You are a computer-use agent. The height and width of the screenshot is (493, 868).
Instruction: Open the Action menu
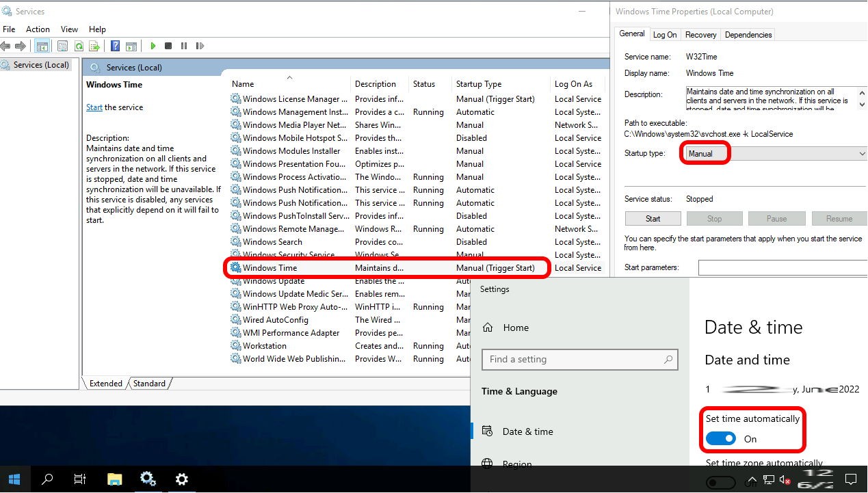tap(38, 29)
